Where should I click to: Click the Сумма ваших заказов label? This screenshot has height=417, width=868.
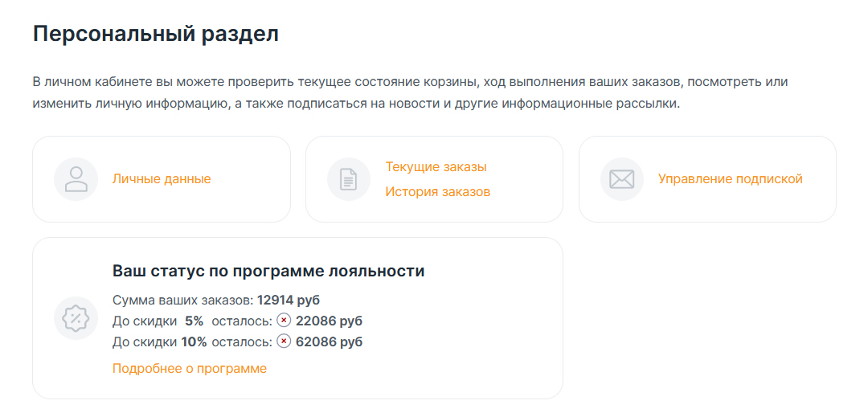click(x=182, y=300)
